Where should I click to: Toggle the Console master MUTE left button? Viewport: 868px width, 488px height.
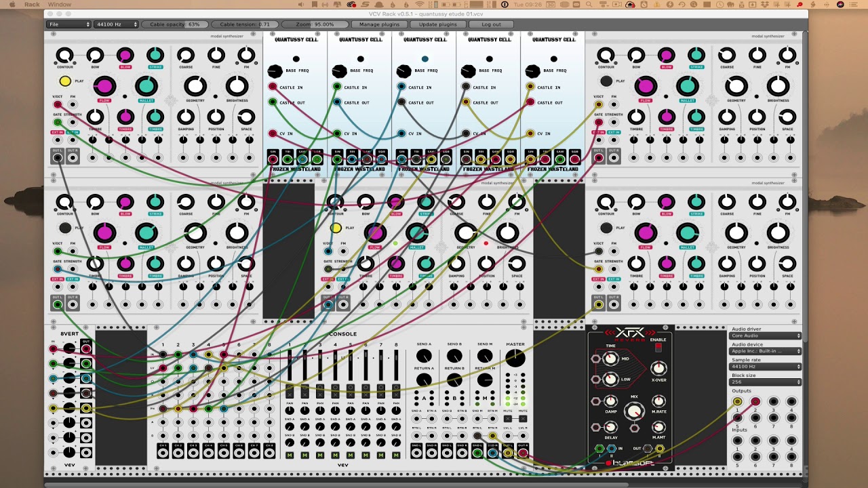pyautogui.click(x=508, y=418)
